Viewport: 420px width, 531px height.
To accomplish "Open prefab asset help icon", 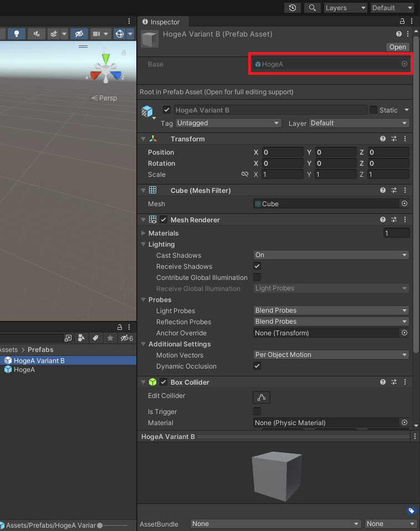I will click(x=399, y=34).
